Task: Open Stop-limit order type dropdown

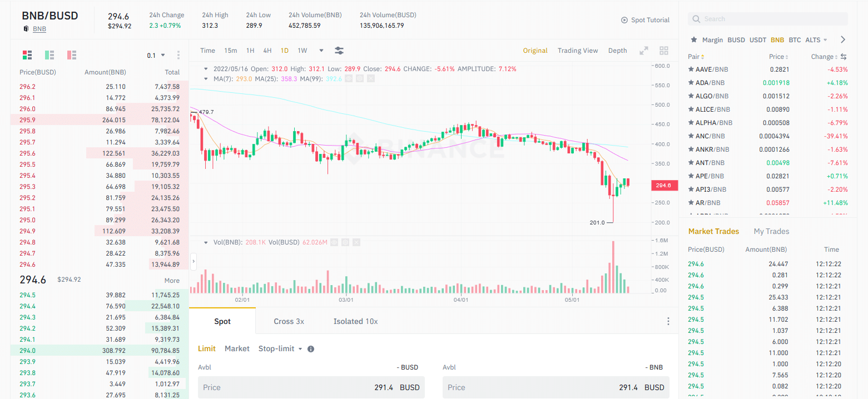Action: pos(280,348)
